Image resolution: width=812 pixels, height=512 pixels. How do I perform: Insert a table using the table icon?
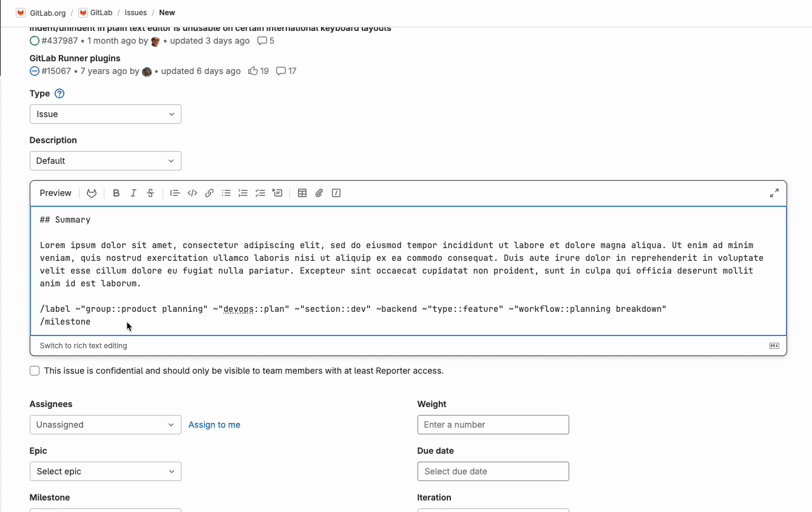point(302,193)
